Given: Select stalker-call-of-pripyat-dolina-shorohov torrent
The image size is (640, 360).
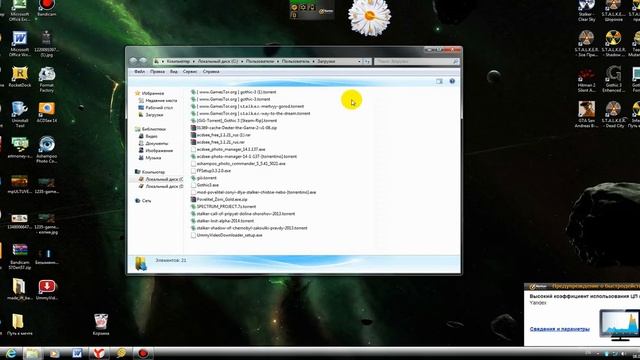Looking at the screenshot, I should tap(243, 214).
